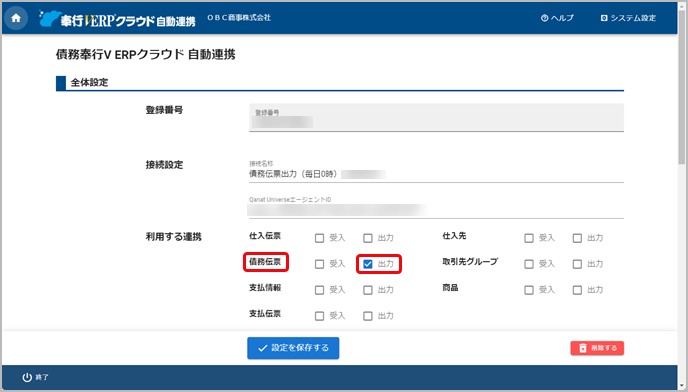688x392 pixels.
Task: Click the 全体設定 section heading
Action: pyautogui.click(x=90, y=83)
